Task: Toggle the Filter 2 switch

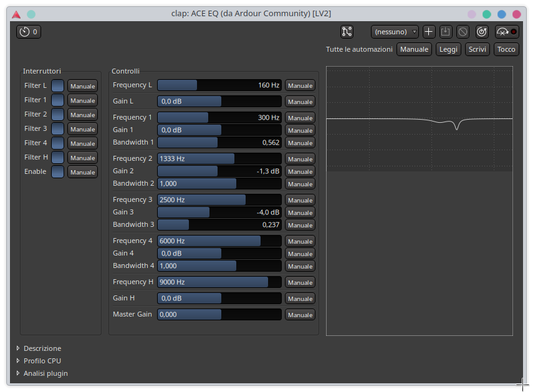Action: coord(57,114)
